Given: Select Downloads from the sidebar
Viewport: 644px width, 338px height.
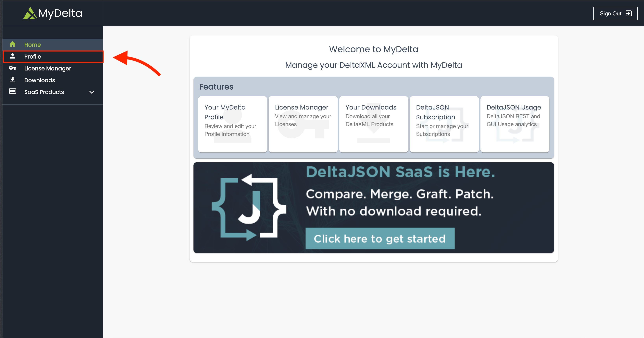Looking at the screenshot, I should click(40, 80).
